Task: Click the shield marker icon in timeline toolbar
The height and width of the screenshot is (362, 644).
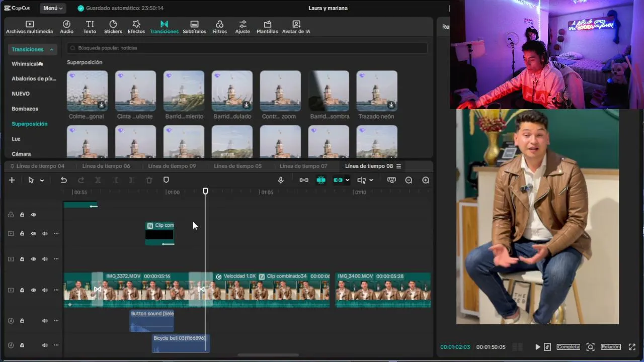Action: coord(166,180)
